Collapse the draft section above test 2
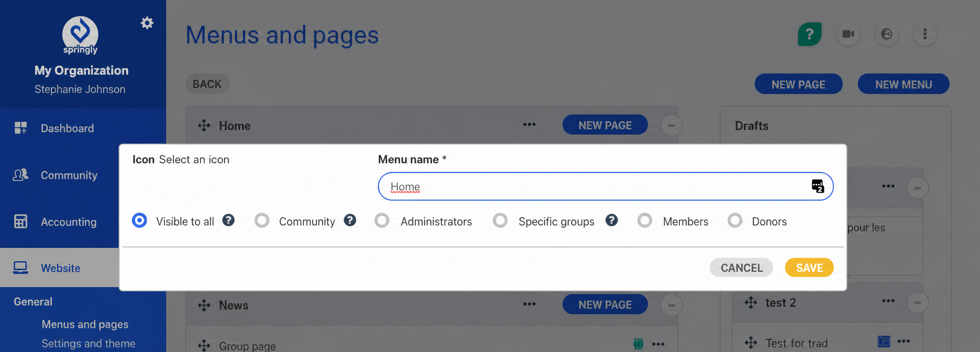980x352 pixels. pos(917,188)
